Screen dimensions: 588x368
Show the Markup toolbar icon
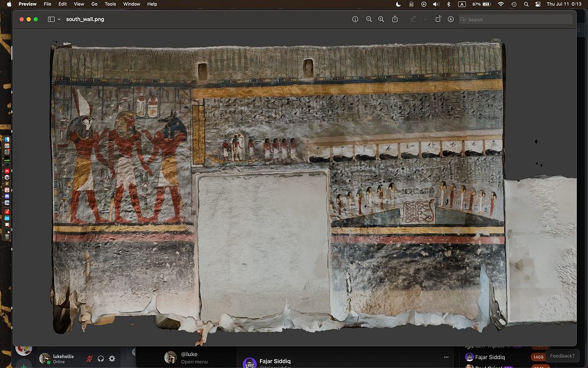click(450, 19)
